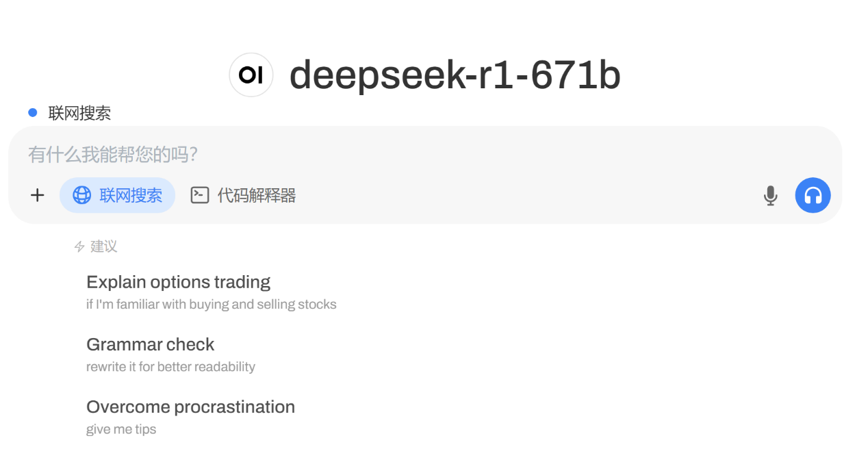Image resolution: width=868 pixels, height=449 pixels.
Task: Click the blue dot status indicator
Action: (32, 113)
